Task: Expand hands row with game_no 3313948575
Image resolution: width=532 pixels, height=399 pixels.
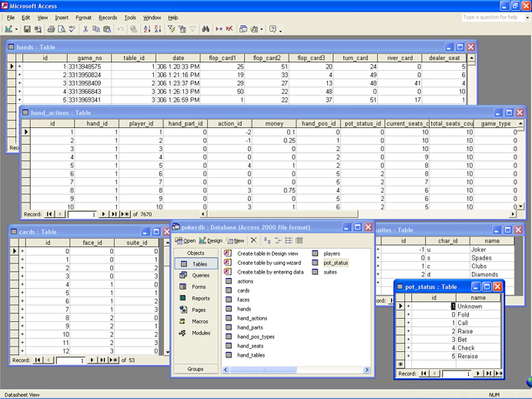Action: [x=19, y=66]
